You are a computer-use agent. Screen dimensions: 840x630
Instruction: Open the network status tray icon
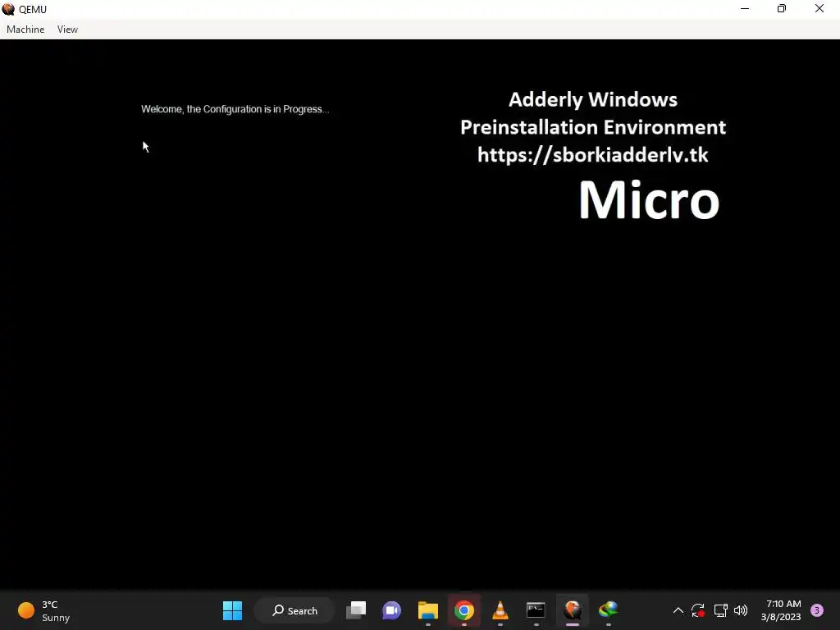point(720,610)
